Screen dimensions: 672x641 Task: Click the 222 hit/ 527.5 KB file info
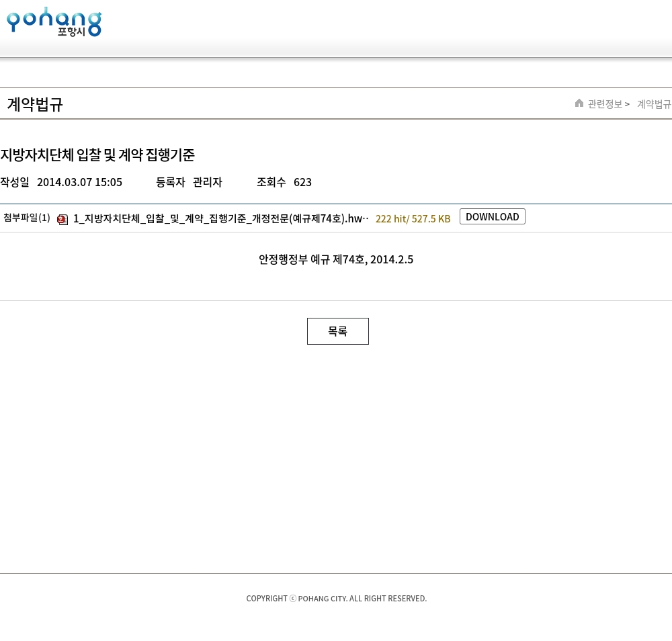[x=413, y=218]
